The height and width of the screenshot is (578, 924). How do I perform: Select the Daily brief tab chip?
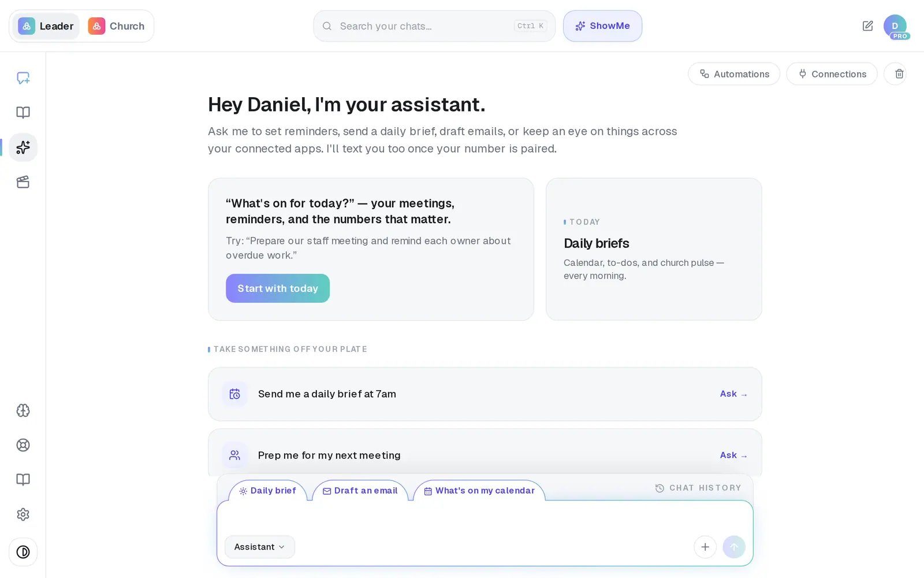point(268,491)
